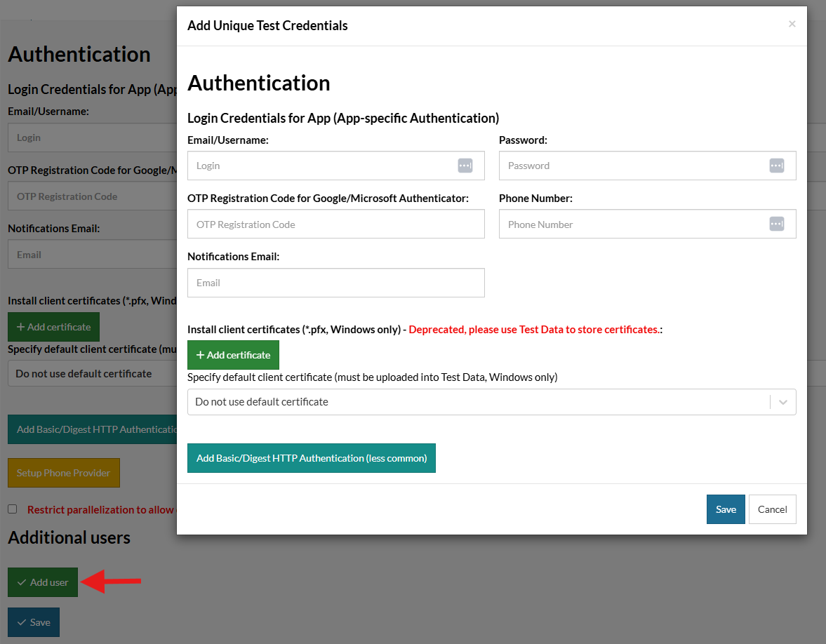Click the password manager icon in Password field
This screenshot has width=826, height=644.
[776, 166]
